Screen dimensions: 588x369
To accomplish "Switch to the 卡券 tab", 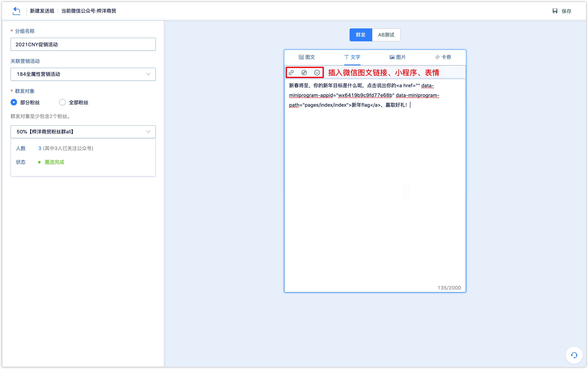I will click(443, 57).
